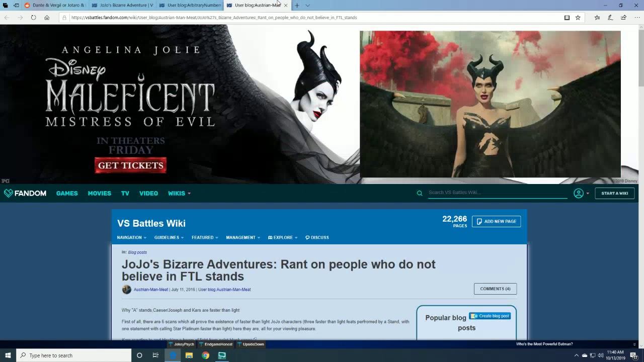The height and width of the screenshot is (362, 644).
Task: Click JokeyPsych in bottom bar
Action: [x=181, y=344]
